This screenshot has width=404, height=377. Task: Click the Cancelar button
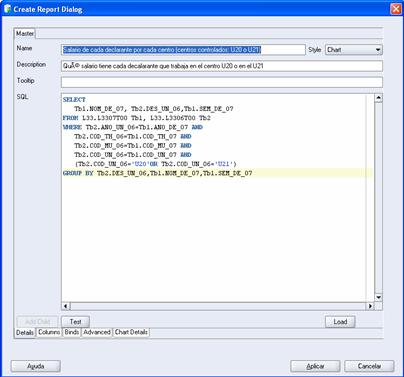point(369,366)
